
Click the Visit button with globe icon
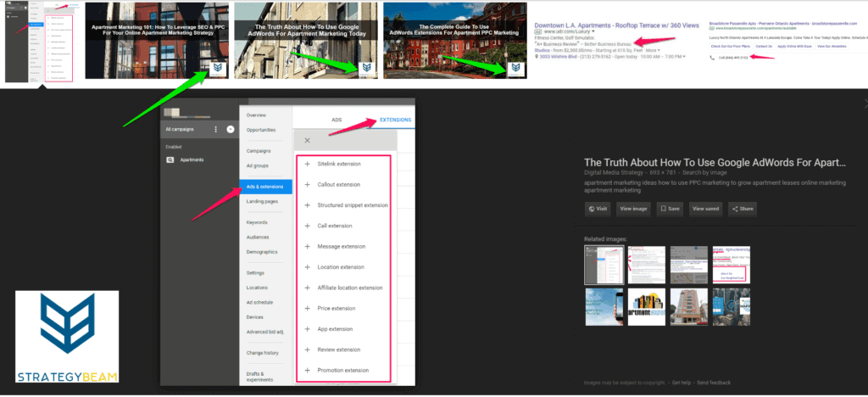click(x=598, y=209)
